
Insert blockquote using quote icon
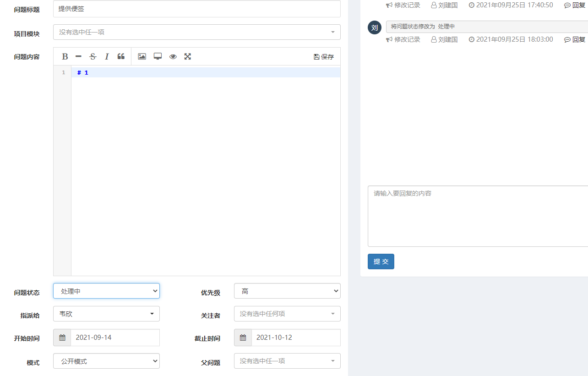pyautogui.click(x=121, y=56)
